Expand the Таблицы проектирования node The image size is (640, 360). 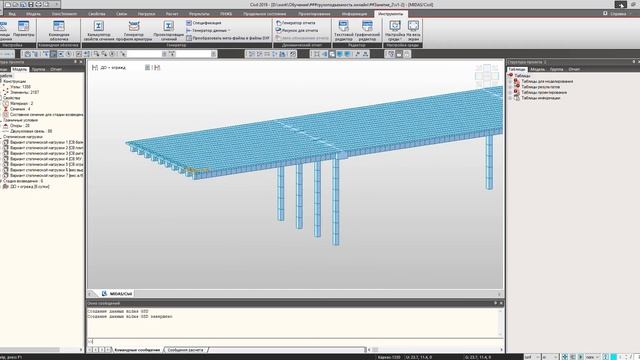(510, 92)
